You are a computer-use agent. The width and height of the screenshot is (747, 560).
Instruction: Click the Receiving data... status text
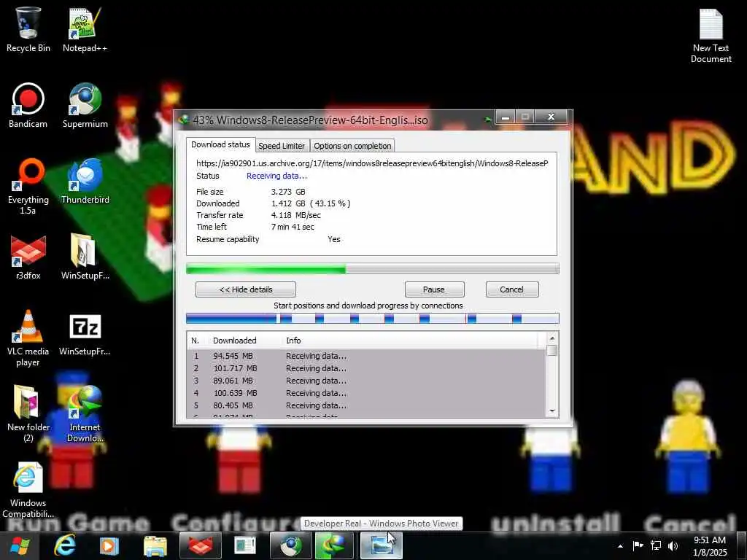pos(276,176)
